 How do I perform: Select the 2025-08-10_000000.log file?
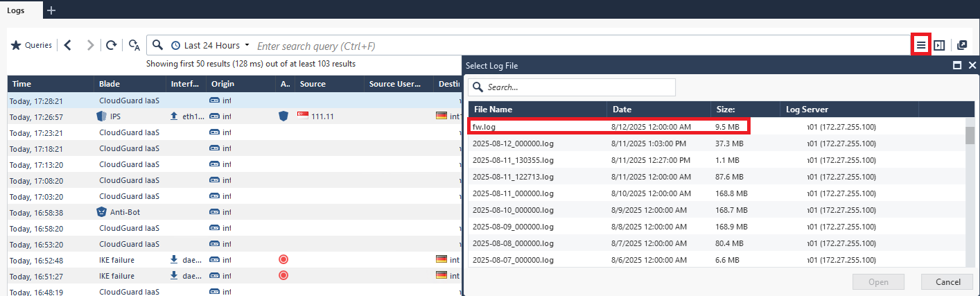[717, 210]
